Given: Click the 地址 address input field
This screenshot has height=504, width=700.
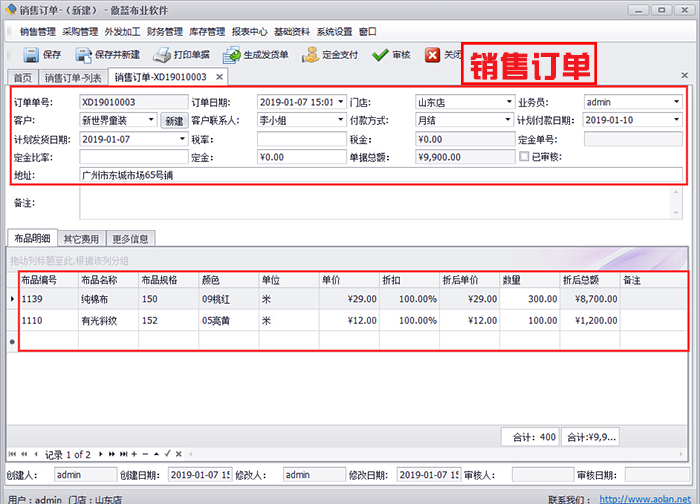Looking at the screenshot, I should 380,174.
